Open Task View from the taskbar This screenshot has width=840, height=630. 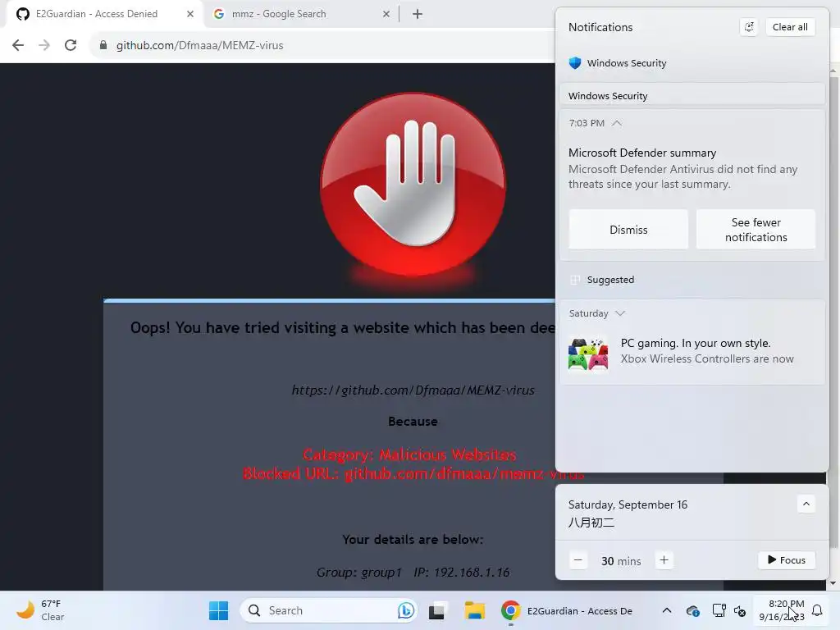[437, 610]
